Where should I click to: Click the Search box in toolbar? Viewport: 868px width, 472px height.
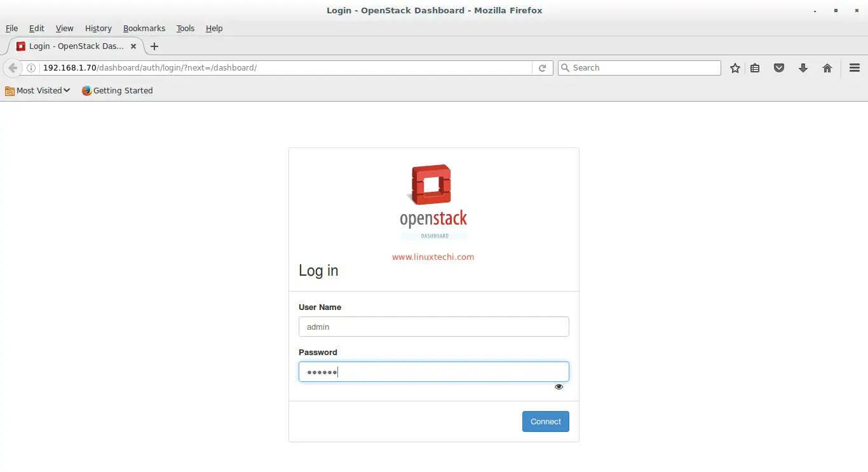point(639,68)
